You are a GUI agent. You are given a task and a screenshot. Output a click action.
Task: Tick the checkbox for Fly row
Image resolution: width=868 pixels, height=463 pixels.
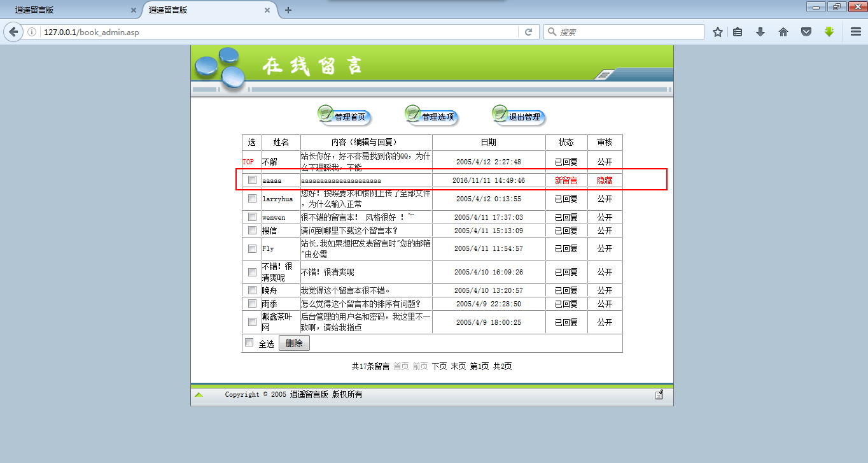252,248
